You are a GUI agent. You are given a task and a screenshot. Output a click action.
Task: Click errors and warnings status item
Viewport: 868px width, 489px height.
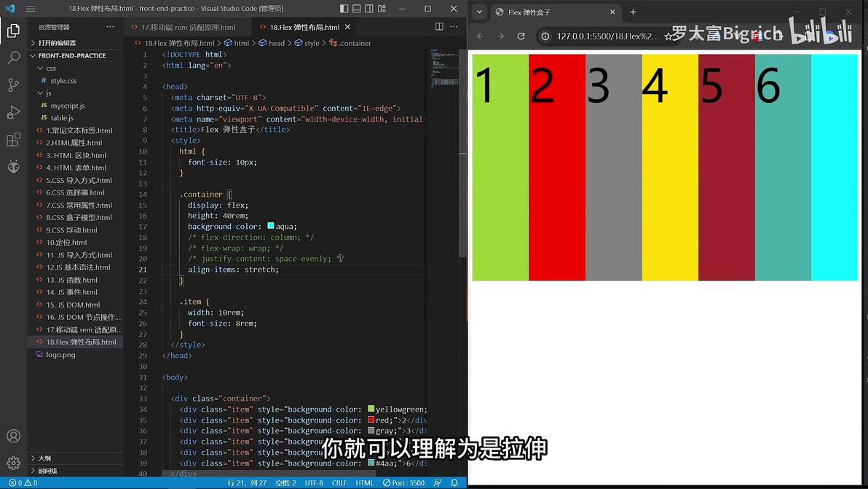[x=23, y=483]
